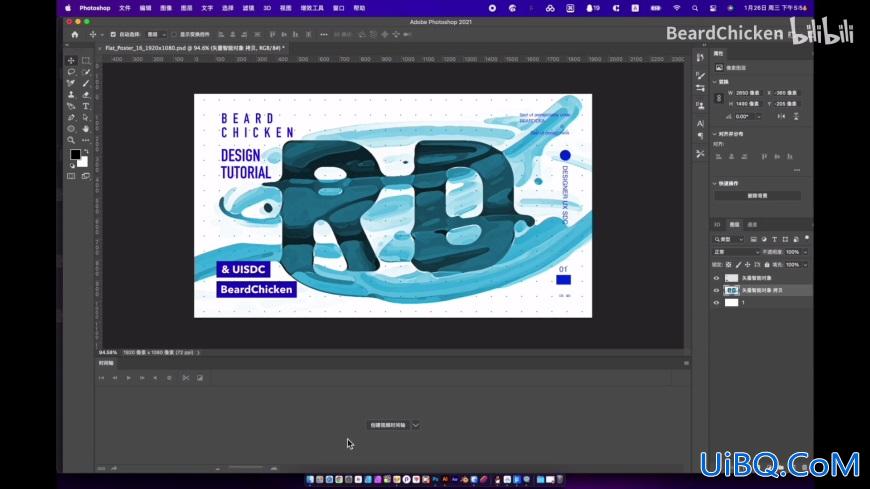This screenshot has width=870, height=489.
Task: Lock all with the padlock icon
Action: [x=767, y=265]
